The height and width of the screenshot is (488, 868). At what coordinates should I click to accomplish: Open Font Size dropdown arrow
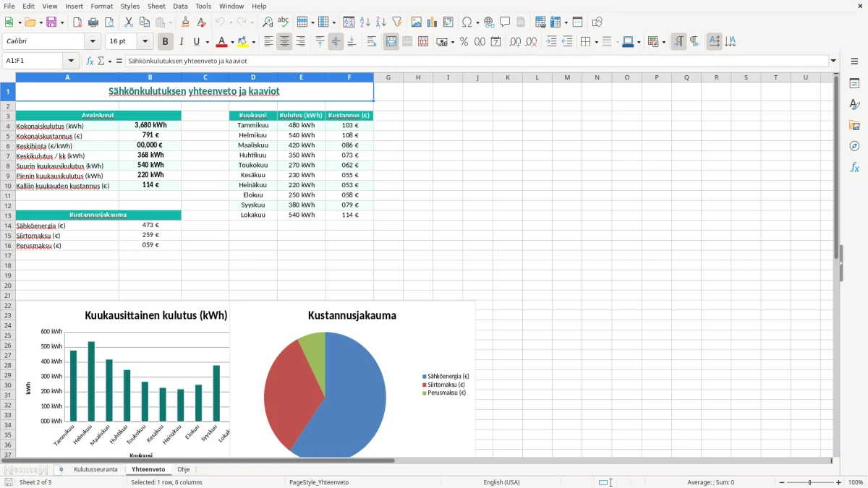pyautogui.click(x=145, y=42)
